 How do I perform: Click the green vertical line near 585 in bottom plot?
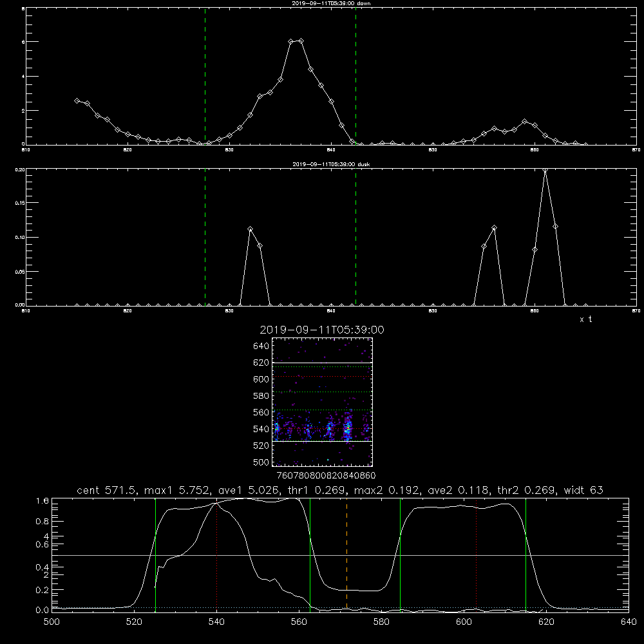(400, 554)
